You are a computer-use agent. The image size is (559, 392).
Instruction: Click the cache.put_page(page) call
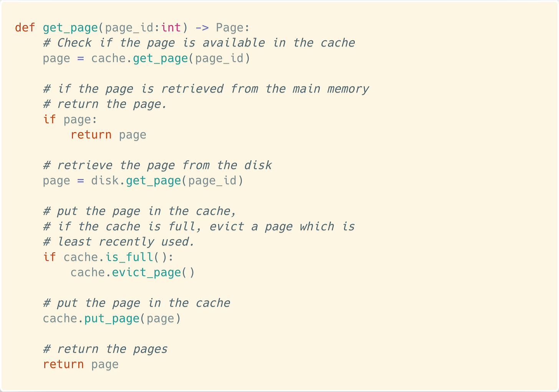click(112, 319)
